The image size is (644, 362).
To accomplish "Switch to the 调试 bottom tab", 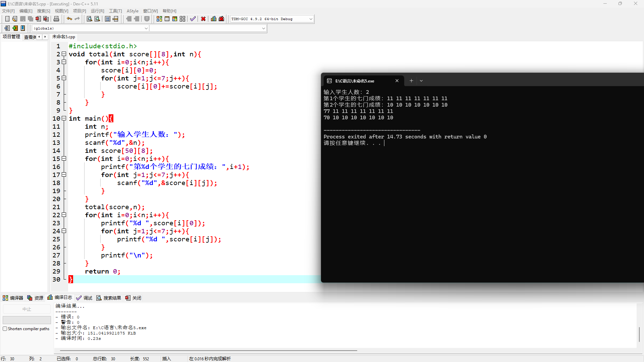I will [84, 298].
